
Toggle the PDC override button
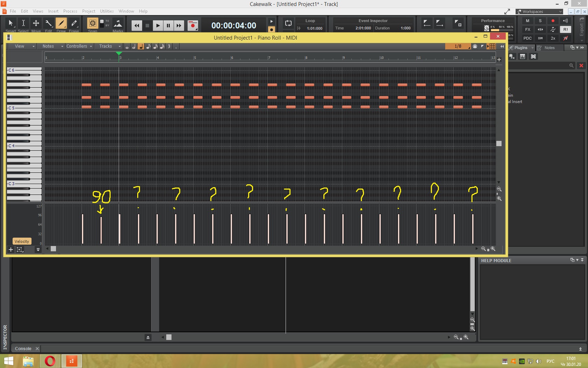tap(528, 38)
